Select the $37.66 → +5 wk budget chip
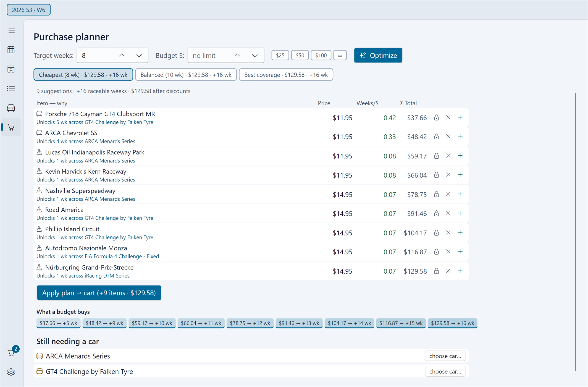Viewport: 588px width, 387px height. (x=58, y=323)
